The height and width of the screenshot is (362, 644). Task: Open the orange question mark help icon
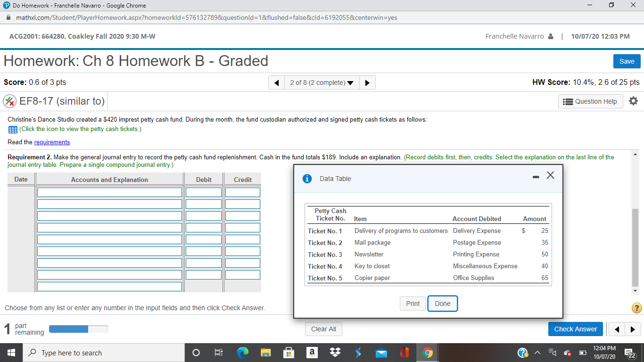636,308
